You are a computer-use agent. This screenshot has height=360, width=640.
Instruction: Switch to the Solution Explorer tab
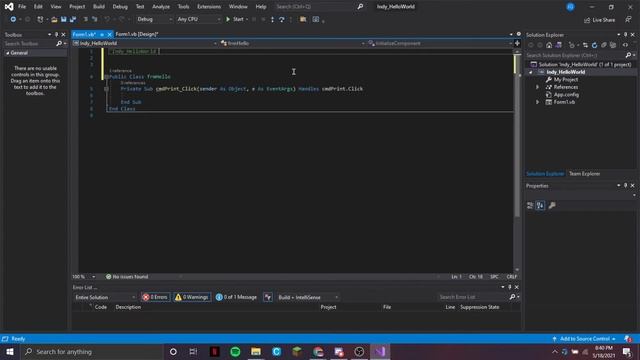click(x=545, y=174)
